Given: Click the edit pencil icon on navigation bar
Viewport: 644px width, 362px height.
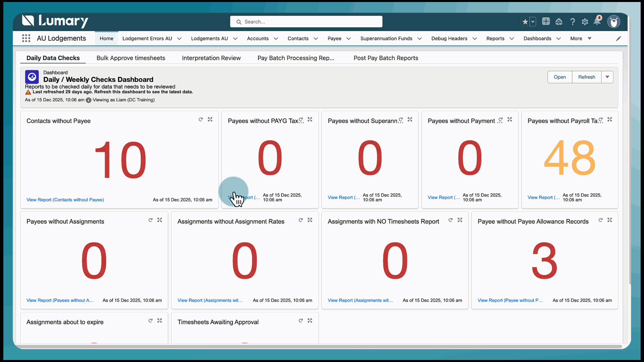Looking at the screenshot, I should [619, 38].
